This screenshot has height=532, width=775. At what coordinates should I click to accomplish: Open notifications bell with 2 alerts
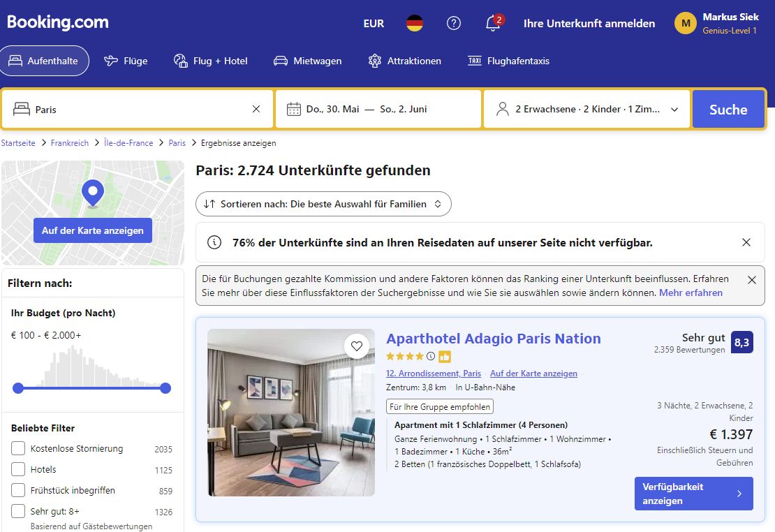(493, 23)
